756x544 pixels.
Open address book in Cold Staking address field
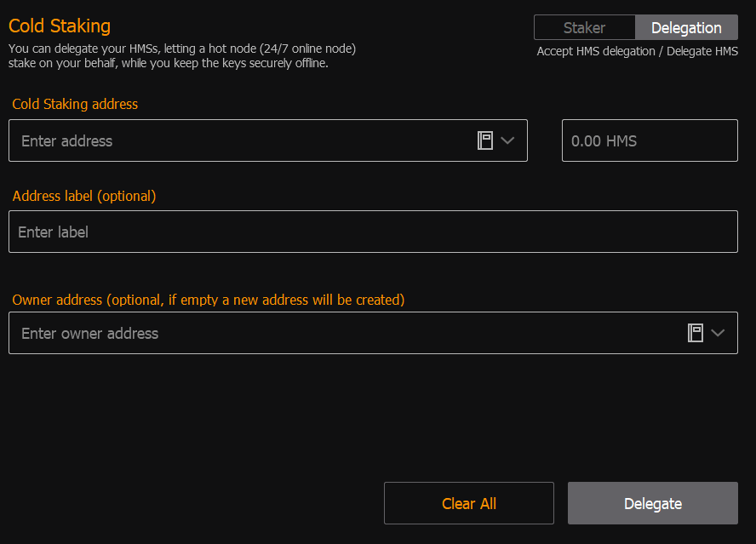pyautogui.click(x=485, y=140)
